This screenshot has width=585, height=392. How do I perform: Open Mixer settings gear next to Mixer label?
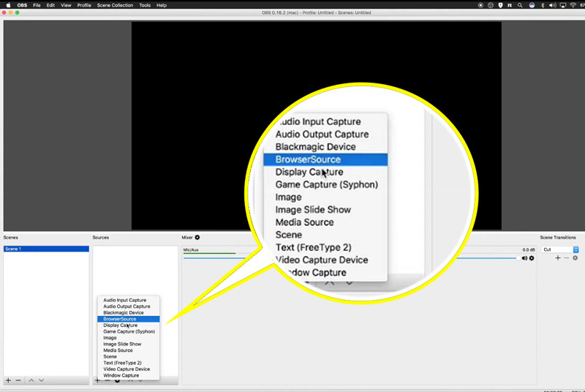pos(197,238)
